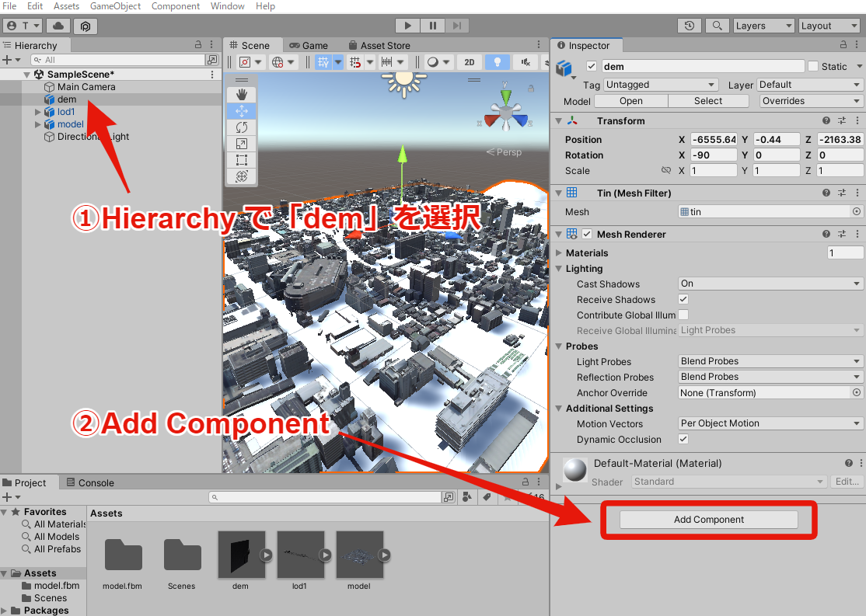The image size is (866, 616).
Task: Select the Move tool in Scene toolbar
Action: [241, 111]
